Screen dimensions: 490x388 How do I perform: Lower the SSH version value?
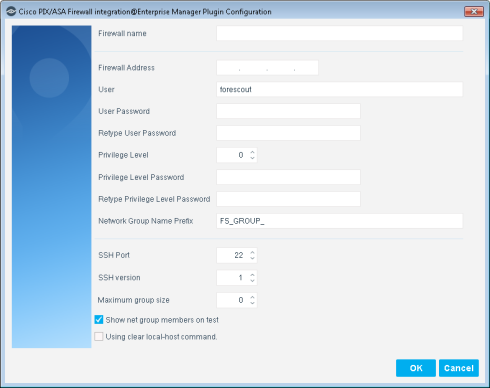point(252,280)
